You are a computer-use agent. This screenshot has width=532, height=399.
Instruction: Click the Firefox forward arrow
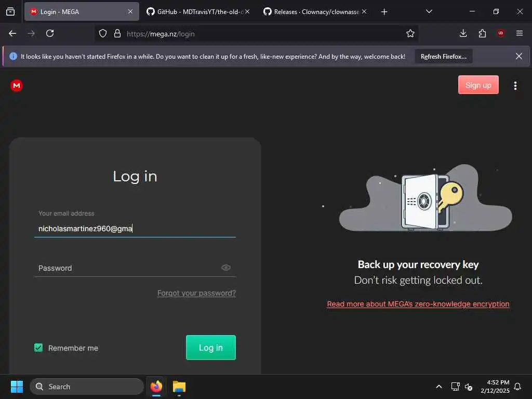tap(31, 33)
